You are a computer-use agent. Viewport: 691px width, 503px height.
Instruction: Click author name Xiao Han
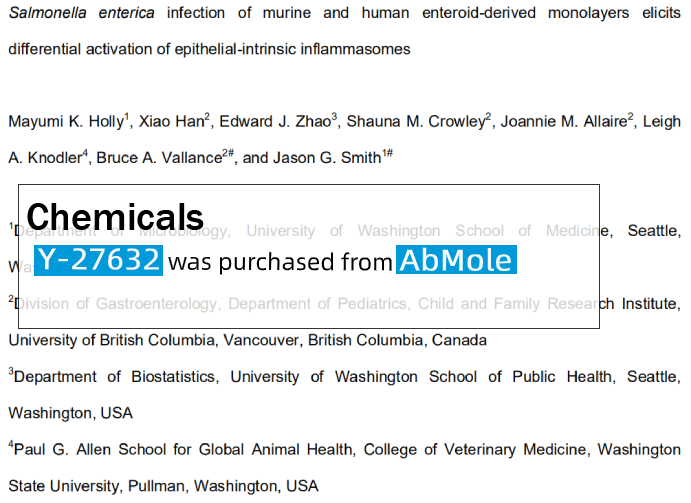pyautogui.click(x=171, y=121)
